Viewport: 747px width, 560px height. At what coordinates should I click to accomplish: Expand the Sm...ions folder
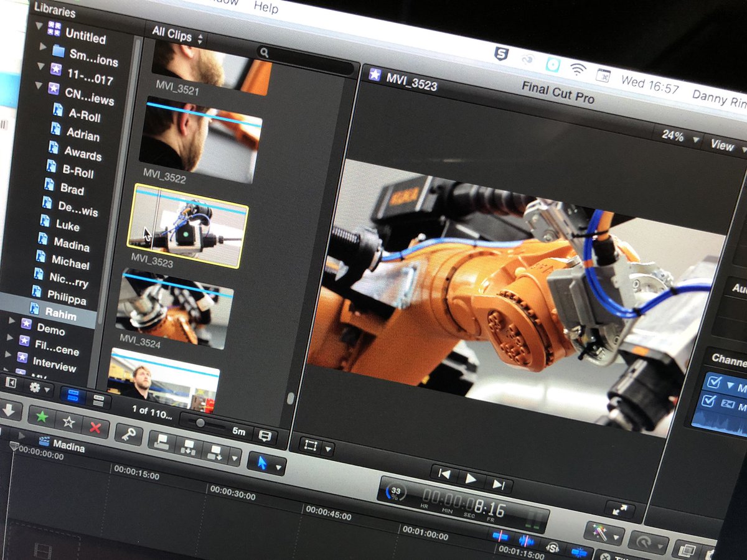coord(43,46)
